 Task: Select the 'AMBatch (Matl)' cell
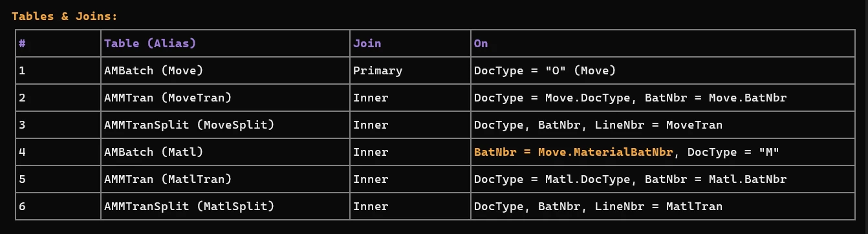point(225,152)
